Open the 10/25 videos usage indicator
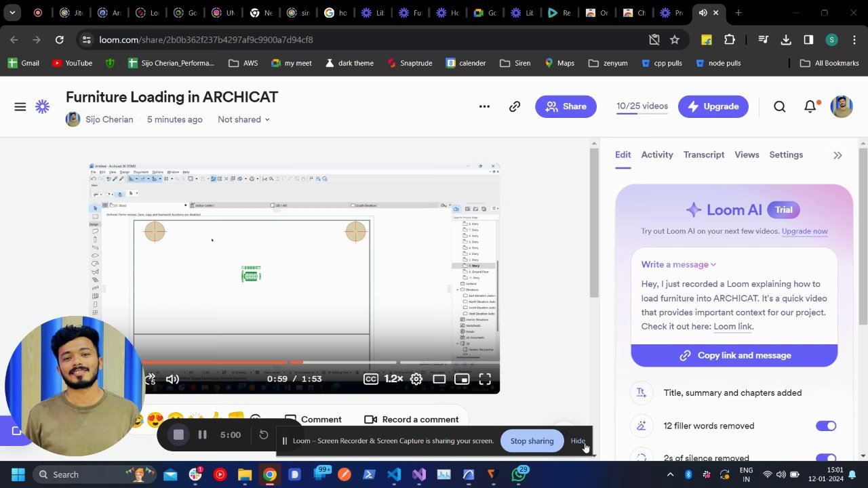Image resolution: width=868 pixels, height=488 pixels. click(642, 106)
